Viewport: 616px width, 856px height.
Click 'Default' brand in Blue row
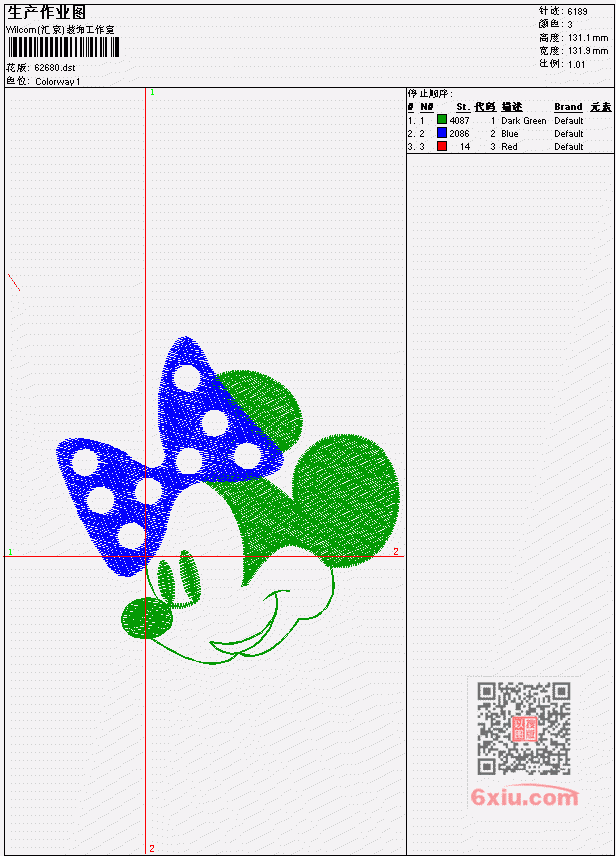point(569,134)
